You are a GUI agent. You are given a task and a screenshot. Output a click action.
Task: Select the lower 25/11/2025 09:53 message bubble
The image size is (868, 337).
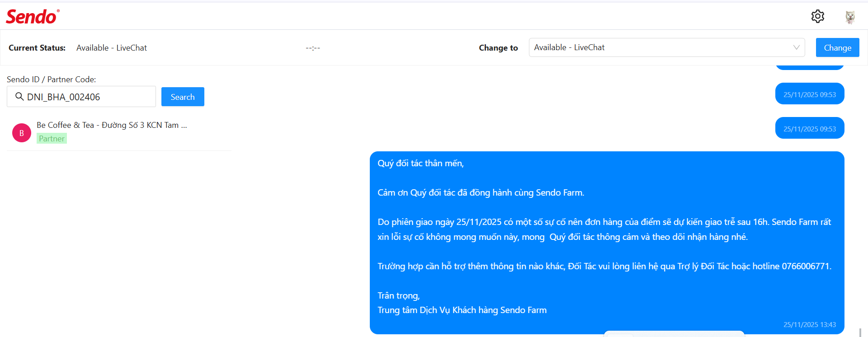[x=810, y=128]
